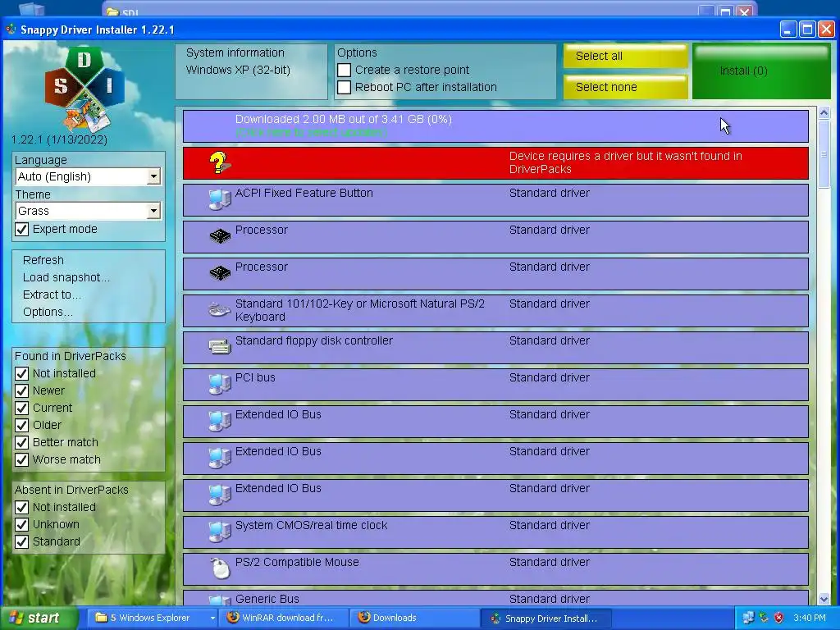Click the green select-updates link under the download status
840x630 pixels.
pyautogui.click(x=311, y=132)
